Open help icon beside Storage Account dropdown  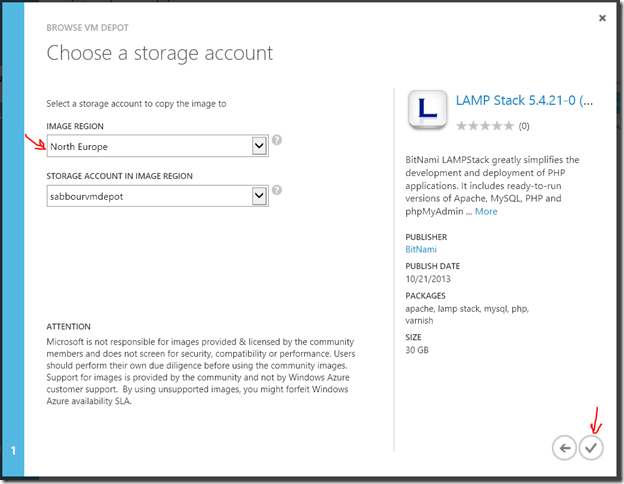(277, 190)
